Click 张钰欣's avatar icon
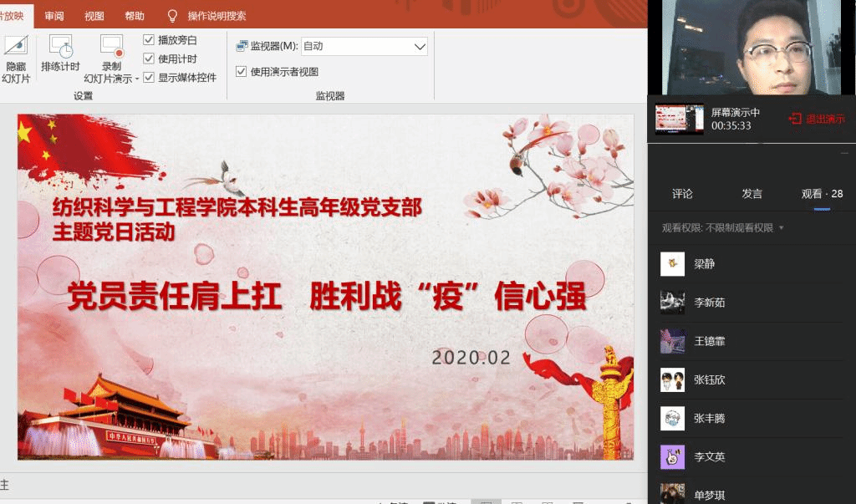This screenshot has height=504, width=856. (x=672, y=379)
